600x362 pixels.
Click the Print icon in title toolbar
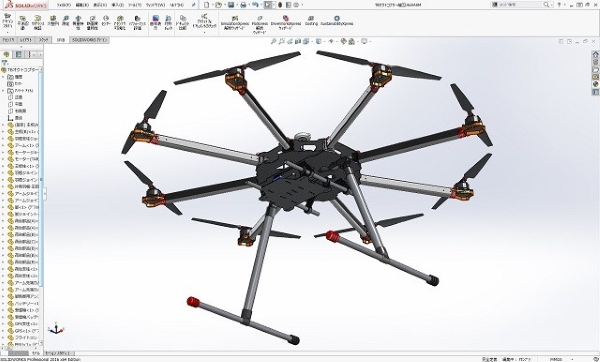pyautogui.click(x=243, y=5)
